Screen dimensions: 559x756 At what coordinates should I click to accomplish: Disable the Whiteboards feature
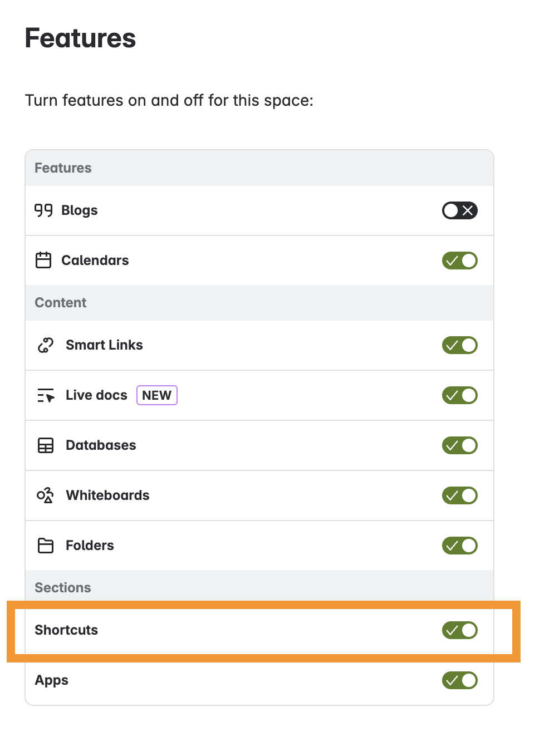pyautogui.click(x=459, y=495)
